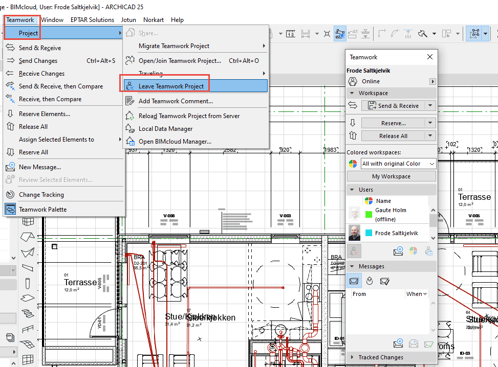Click the Open BIMcloud Manager icon
Screen dimensions: 498x367
130,141
